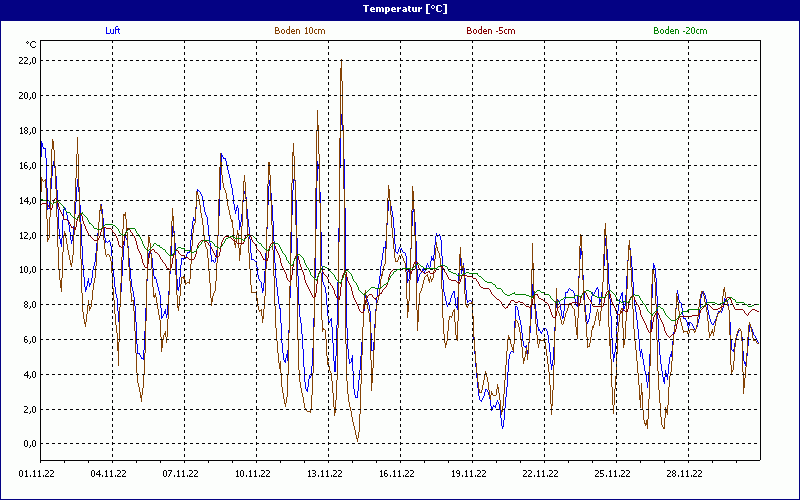
Task: Click the 04.11.22 date label
Action: [x=108, y=475]
